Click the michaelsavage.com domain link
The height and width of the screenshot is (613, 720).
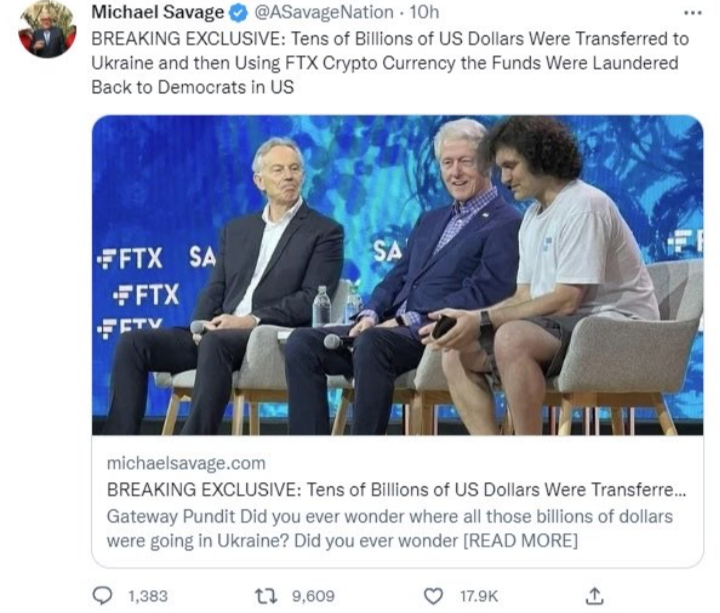point(186,463)
